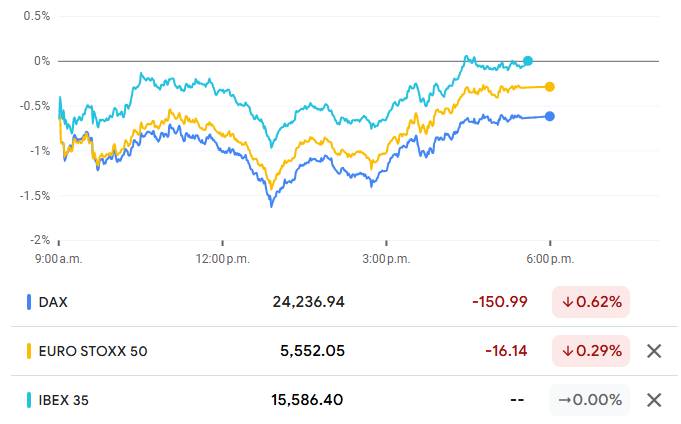
Task: Remove EURO STOXX 50 from comparison
Action: coord(654,351)
